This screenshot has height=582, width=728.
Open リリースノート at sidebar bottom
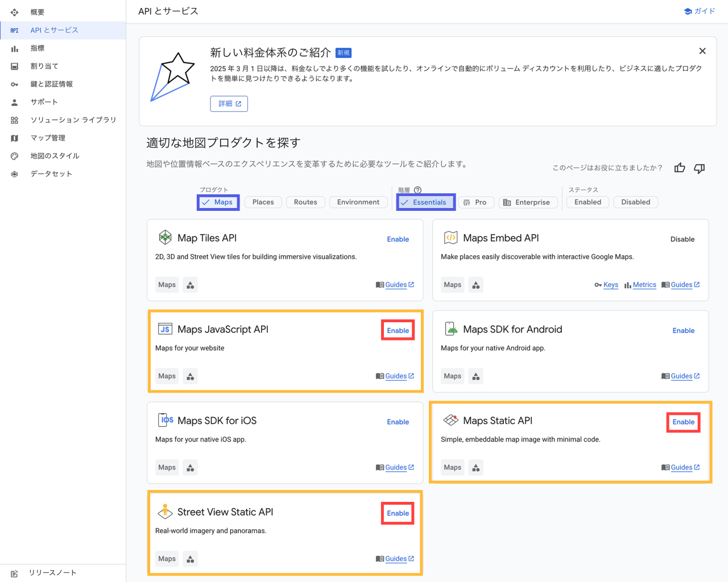coord(63,573)
